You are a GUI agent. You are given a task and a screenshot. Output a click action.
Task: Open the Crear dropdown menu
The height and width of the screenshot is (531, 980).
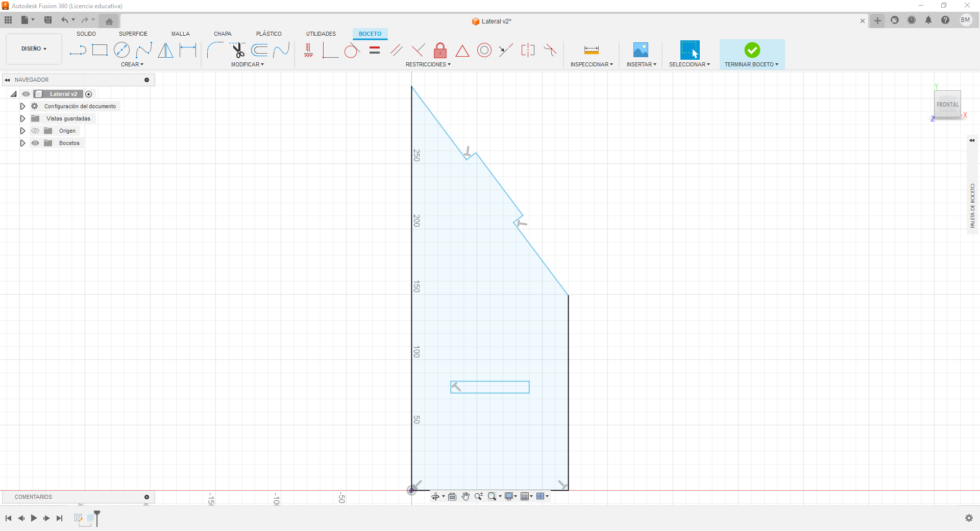point(132,64)
